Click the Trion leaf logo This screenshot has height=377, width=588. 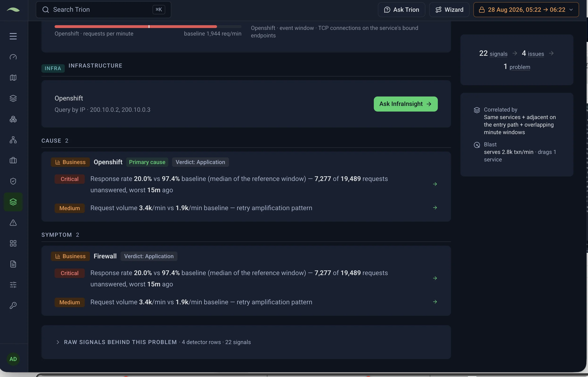click(x=13, y=10)
